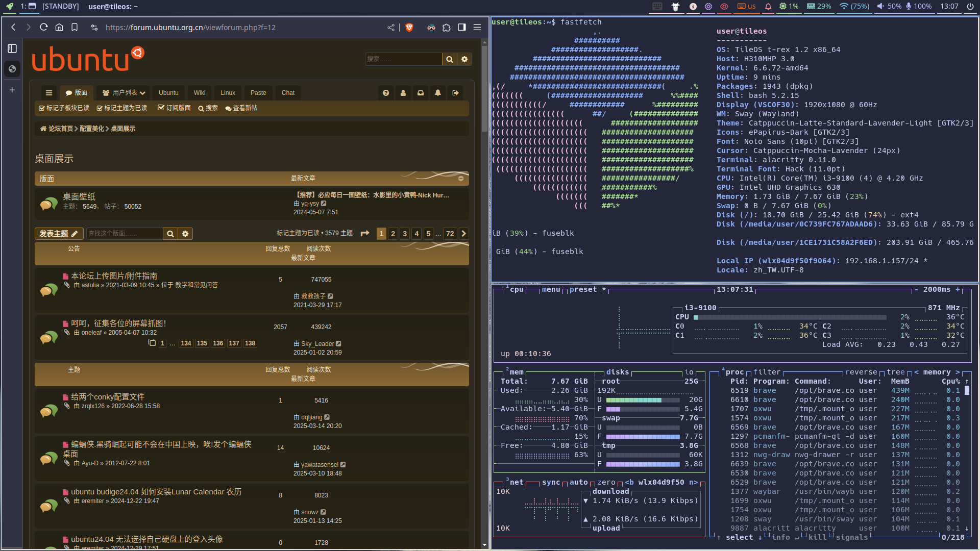The height and width of the screenshot is (551, 980).
Task: Open settings gear in status bar
Action: pyautogui.click(x=708, y=7)
